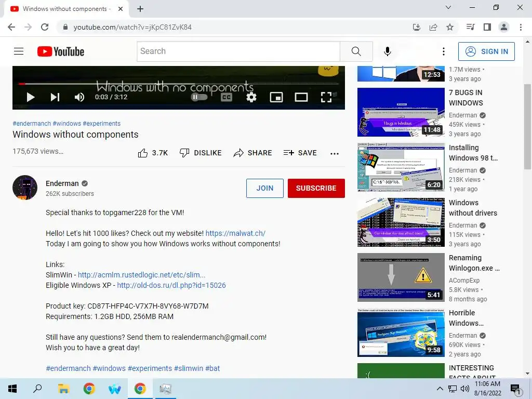Open media control icon in toolbar
Viewport: 532px width, 399px height.
pyautogui.click(x=471, y=27)
